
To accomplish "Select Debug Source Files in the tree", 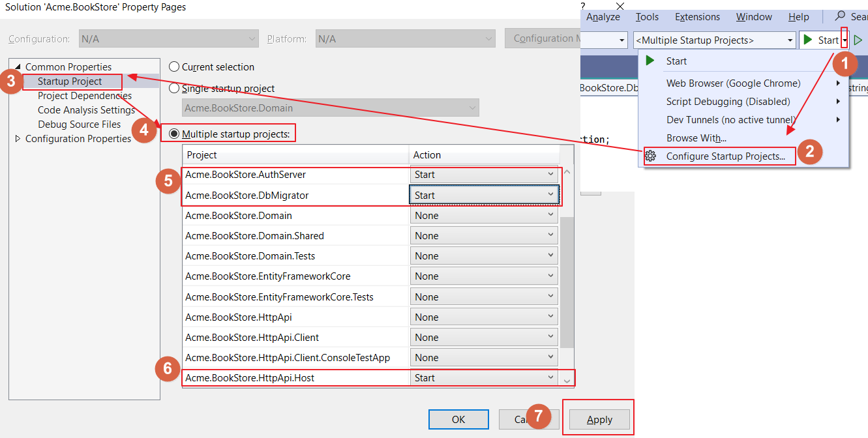I will 79,124.
